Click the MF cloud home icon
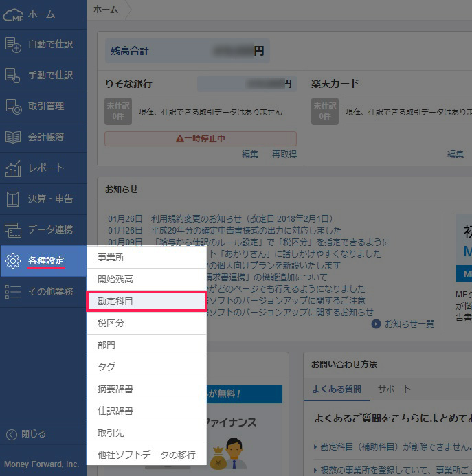The height and width of the screenshot is (476, 472). pos(14,14)
